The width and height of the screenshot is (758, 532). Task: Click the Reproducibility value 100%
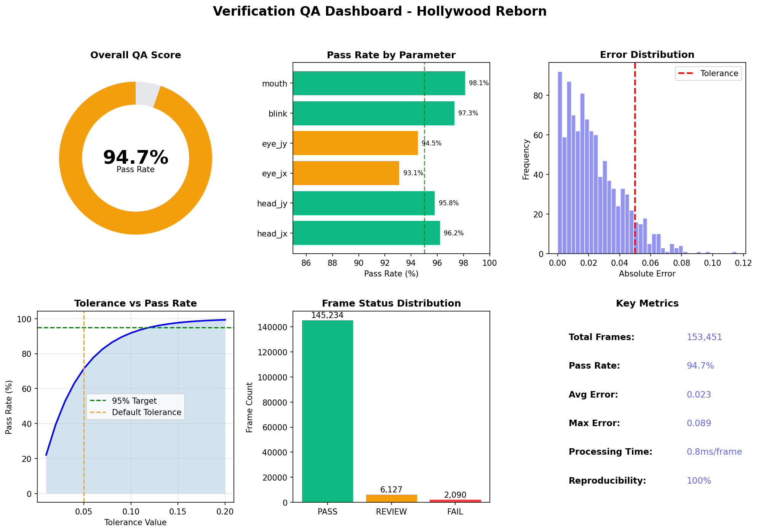point(698,480)
